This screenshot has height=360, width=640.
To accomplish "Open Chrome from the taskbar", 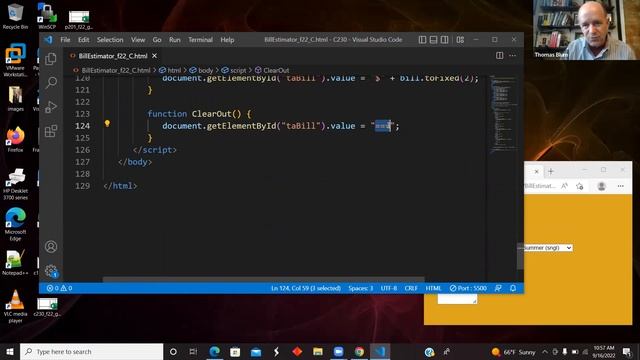I will click(x=359, y=351).
